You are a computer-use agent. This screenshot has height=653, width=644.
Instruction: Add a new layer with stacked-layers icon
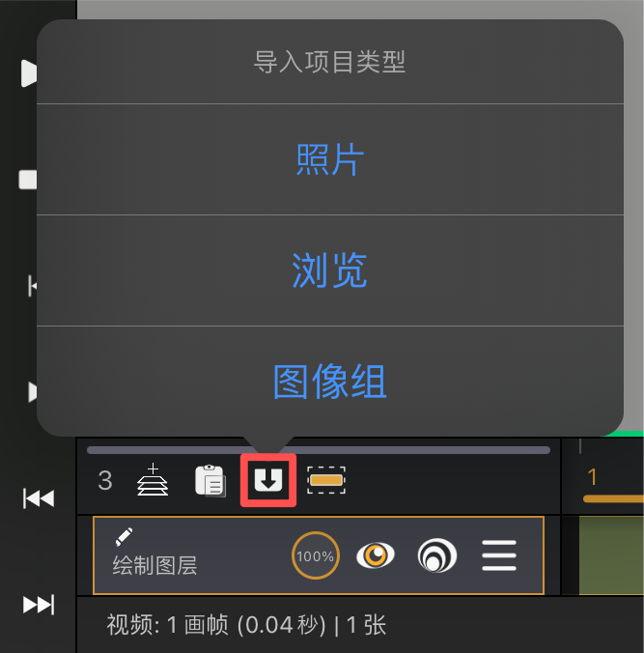pos(153,480)
